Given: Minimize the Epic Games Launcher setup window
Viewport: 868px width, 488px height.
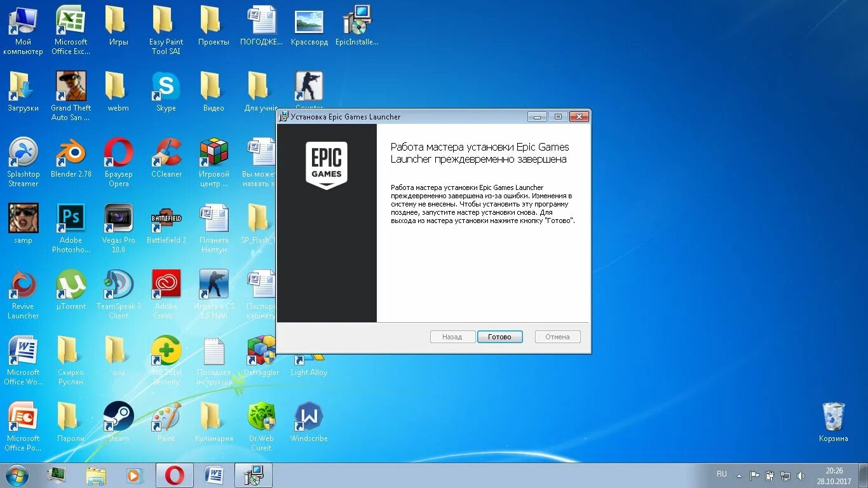Looking at the screenshot, I should click(x=537, y=117).
